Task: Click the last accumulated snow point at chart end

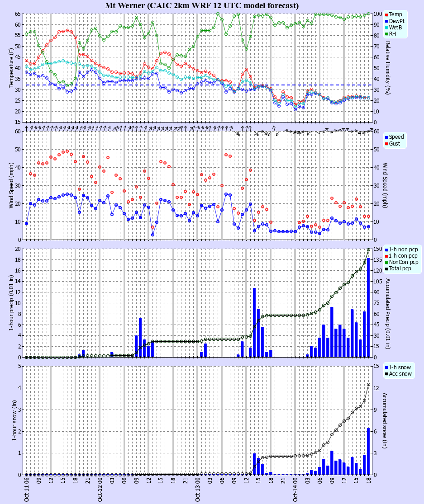Action: (x=369, y=384)
